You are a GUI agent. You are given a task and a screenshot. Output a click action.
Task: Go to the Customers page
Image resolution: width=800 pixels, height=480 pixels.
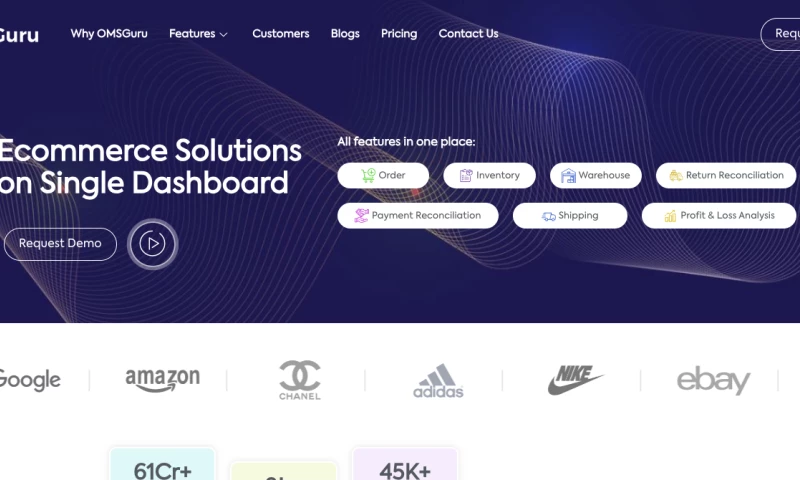pyautogui.click(x=281, y=34)
